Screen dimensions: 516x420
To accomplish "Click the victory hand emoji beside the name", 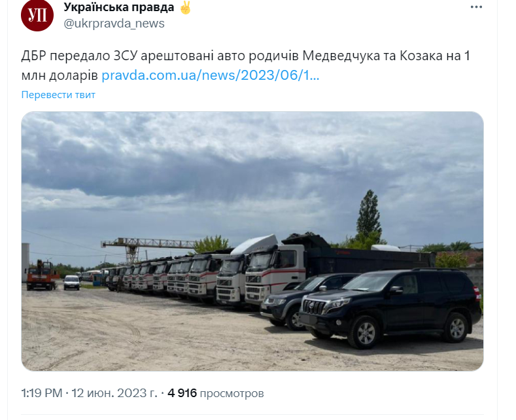I will (185, 7).
